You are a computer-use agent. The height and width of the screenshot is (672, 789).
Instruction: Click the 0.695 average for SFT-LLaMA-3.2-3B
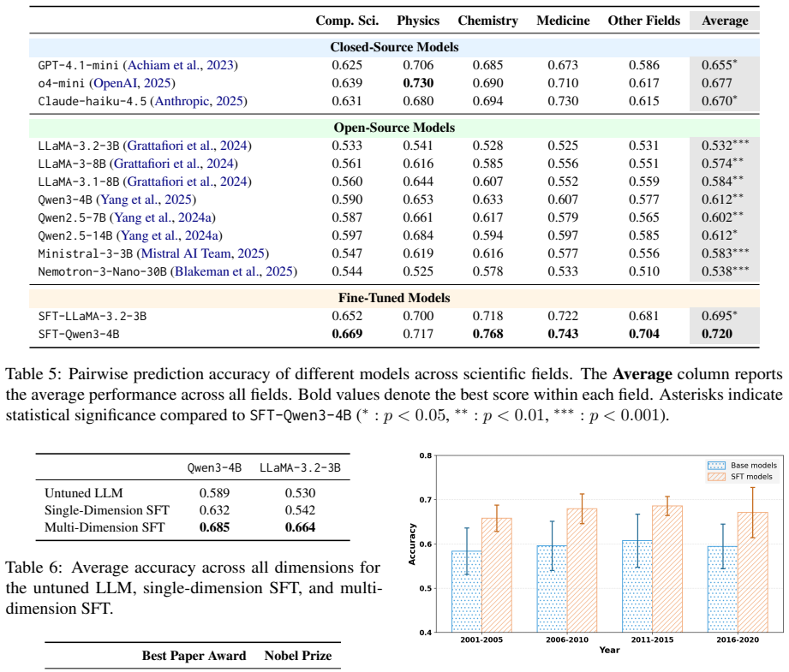717,317
